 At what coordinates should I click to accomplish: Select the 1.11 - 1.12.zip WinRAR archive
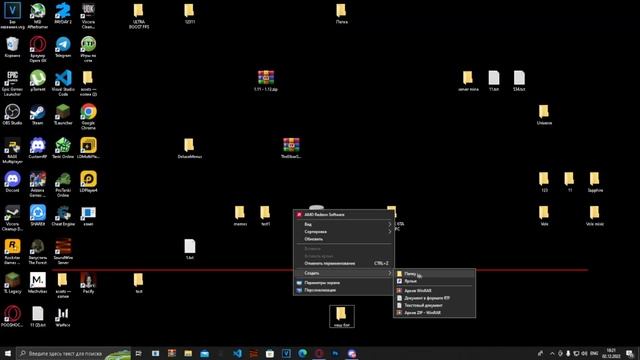tap(266, 80)
